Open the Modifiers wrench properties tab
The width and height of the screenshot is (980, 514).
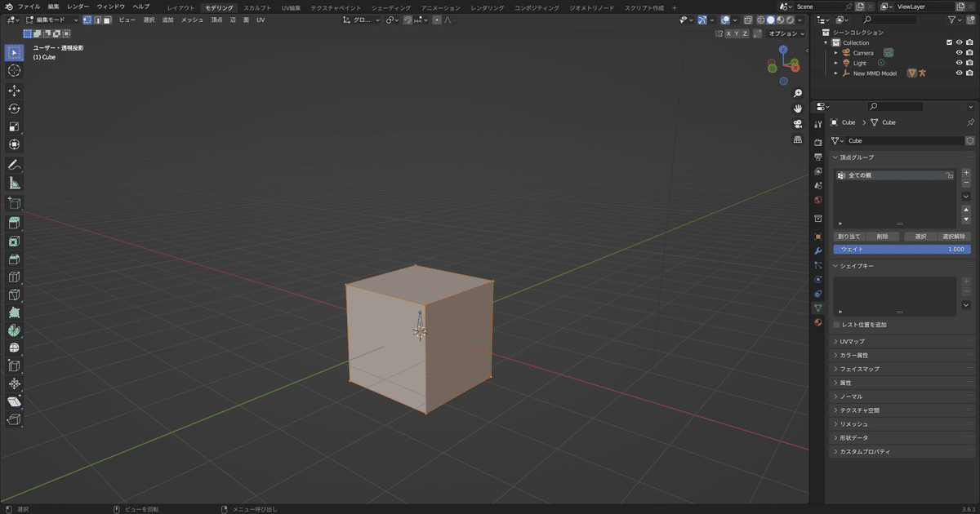(x=818, y=250)
